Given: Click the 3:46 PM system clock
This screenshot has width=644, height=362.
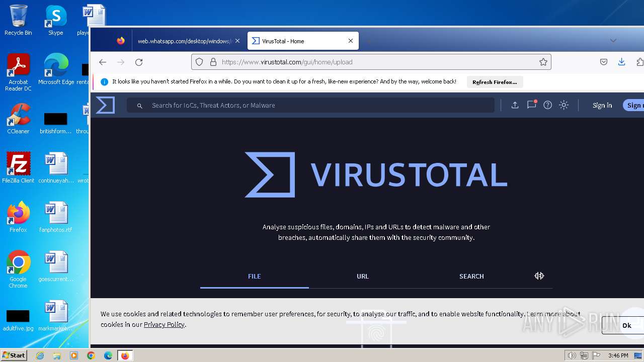Looking at the screenshot, I should tap(618, 355).
